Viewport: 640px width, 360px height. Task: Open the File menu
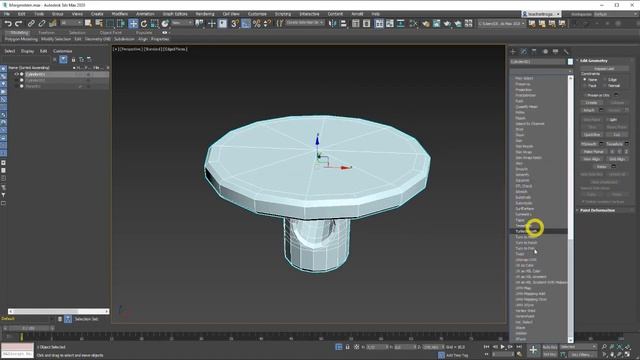(7, 14)
